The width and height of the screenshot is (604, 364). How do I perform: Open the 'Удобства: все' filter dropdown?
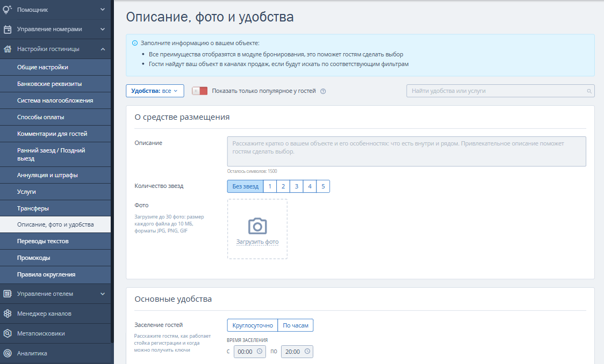pyautogui.click(x=155, y=91)
